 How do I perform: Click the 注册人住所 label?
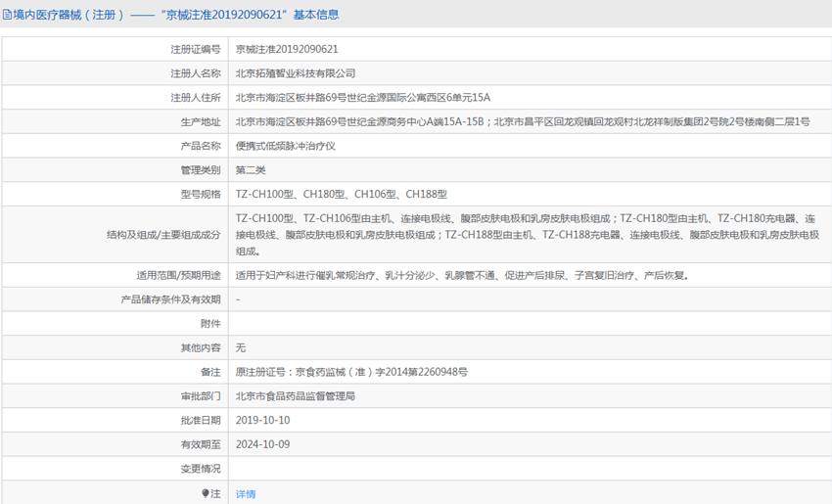[x=195, y=98]
